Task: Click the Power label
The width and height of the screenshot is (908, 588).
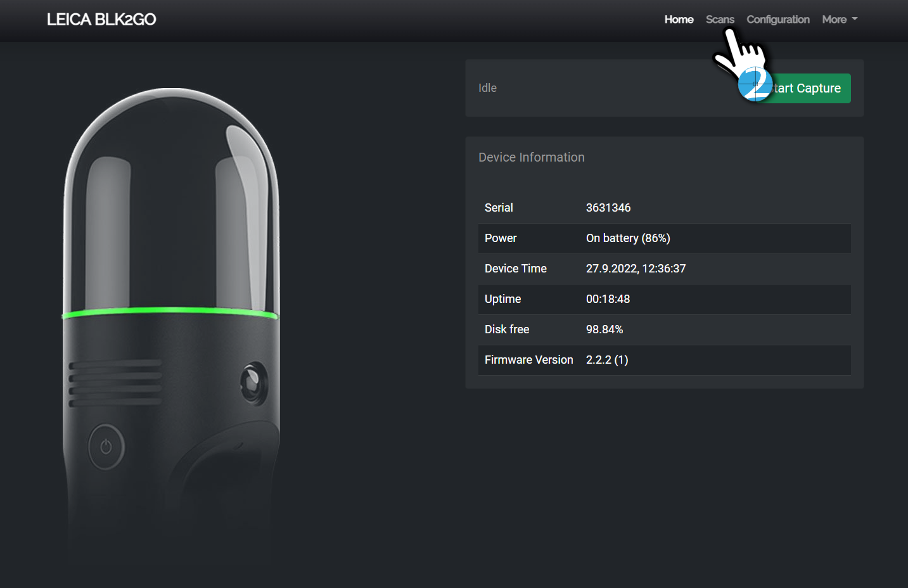Action: click(501, 238)
